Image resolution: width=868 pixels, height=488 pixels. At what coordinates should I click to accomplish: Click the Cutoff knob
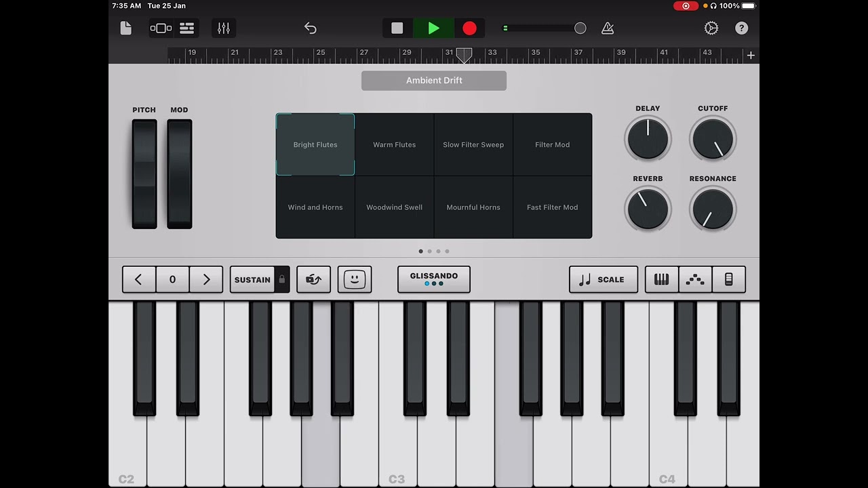click(713, 138)
